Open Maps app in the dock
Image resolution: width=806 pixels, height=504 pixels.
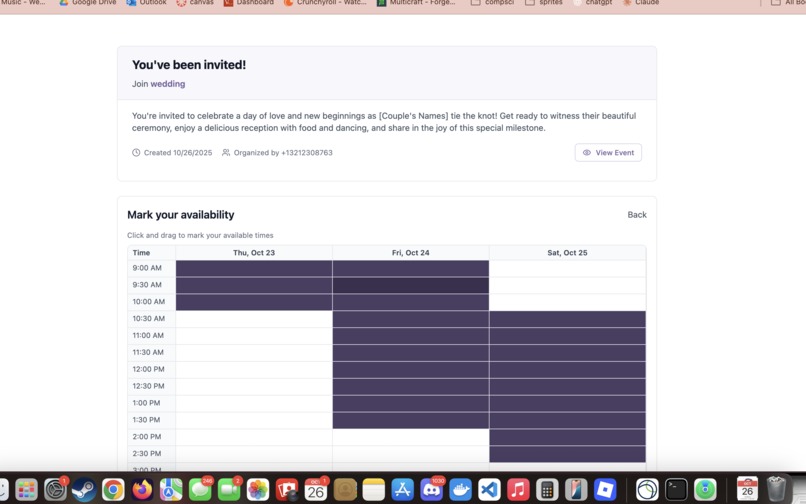(171, 489)
